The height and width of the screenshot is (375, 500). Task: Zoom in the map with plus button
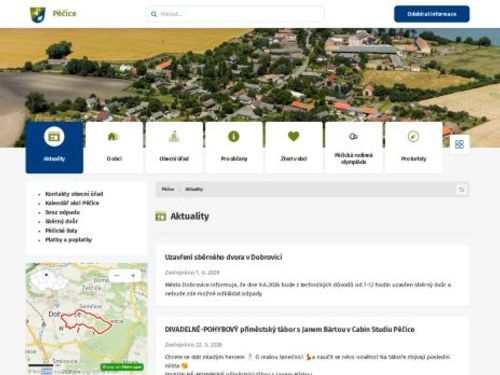(x=133, y=276)
